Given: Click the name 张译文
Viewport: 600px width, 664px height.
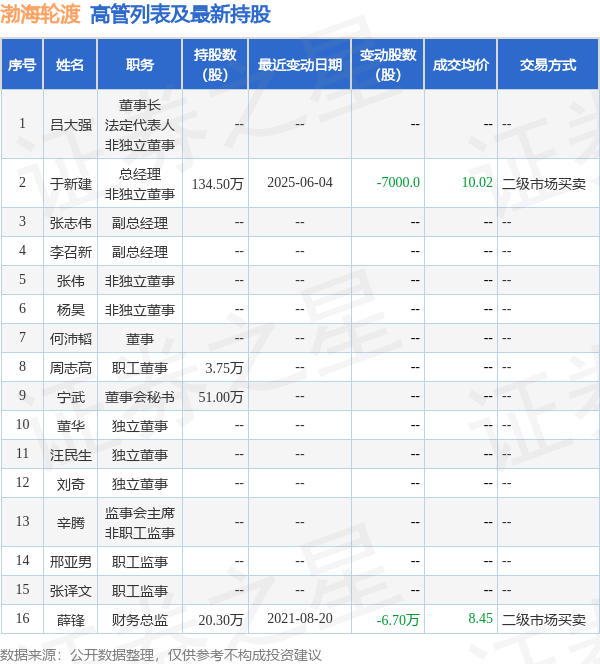Looking at the screenshot, I should pos(71,591).
